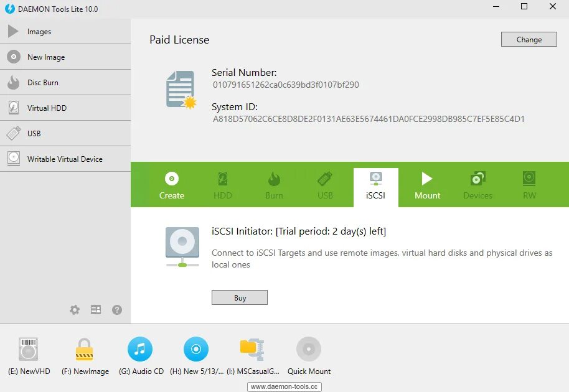The height and width of the screenshot is (392, 569).
Task: Click the Quick Mount disc icon
Action: pos(309,349)
